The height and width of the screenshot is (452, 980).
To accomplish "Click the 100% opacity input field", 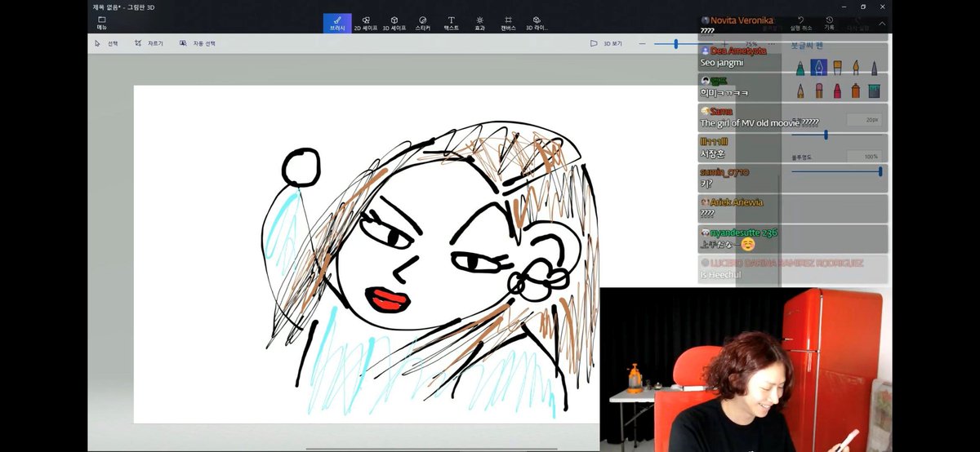I will point(864,156).
